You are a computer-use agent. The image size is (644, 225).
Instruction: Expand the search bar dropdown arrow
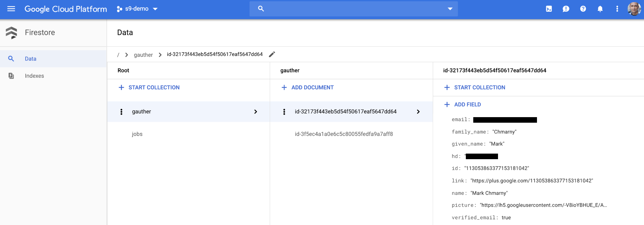450,9
